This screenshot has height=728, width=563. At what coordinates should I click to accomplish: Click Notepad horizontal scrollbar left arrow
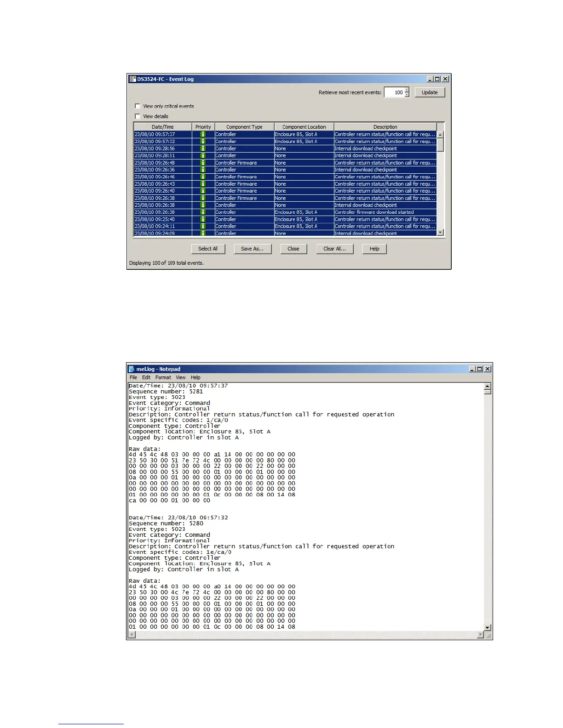(132, 635)
